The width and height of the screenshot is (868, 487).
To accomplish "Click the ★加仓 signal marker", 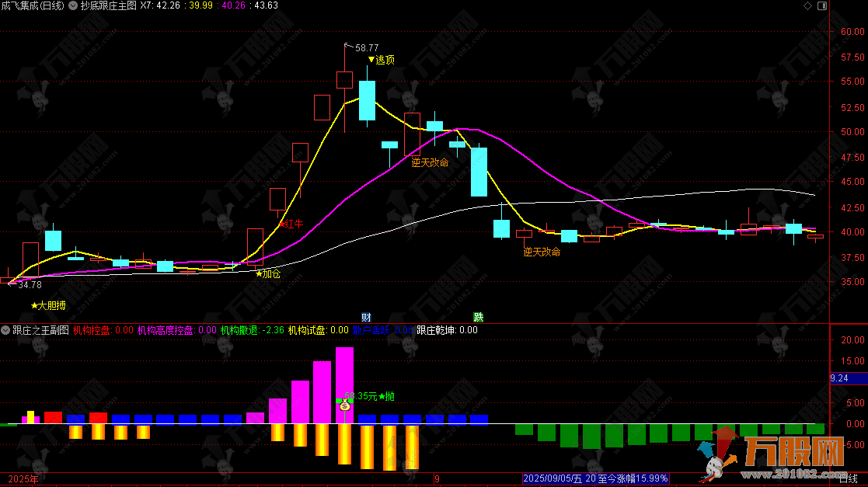I will click(267, 273).
